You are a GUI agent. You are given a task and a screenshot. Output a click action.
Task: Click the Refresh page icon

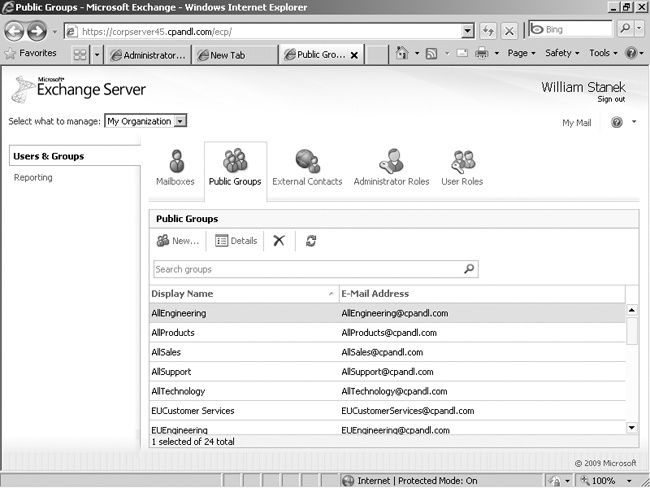click(488, 31)
